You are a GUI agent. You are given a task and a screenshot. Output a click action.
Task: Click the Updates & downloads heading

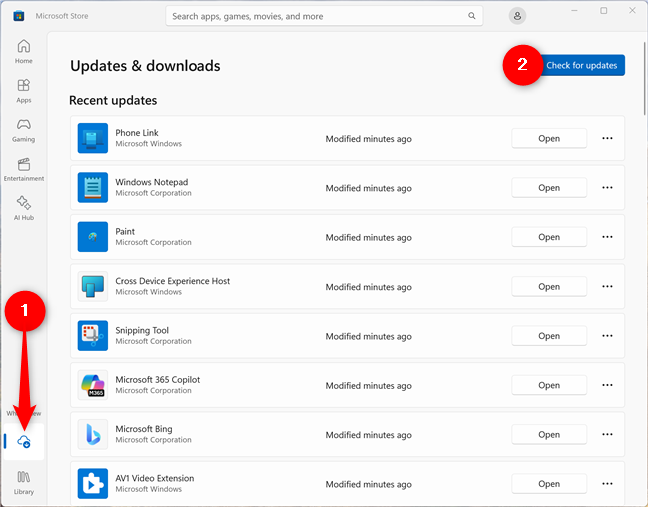click(x=145, y=66)
